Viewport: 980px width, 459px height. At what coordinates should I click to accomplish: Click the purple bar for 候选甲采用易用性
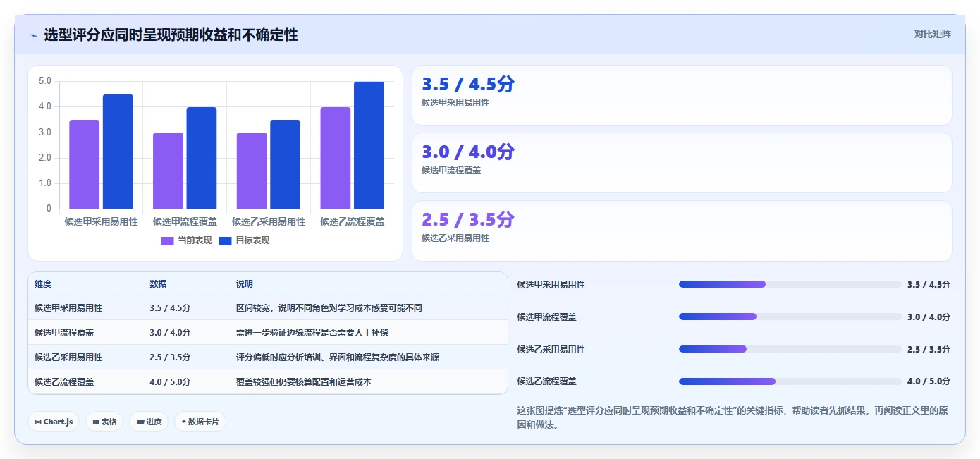(x=85, y=164)
